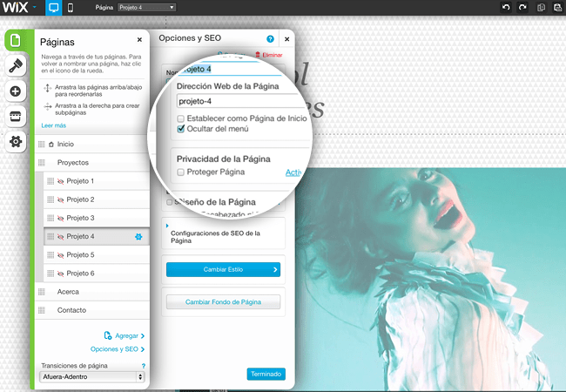Uncheck Ocultar del menú
The height and width of the screenshot is (392, 566).
[x=181, y=129]
